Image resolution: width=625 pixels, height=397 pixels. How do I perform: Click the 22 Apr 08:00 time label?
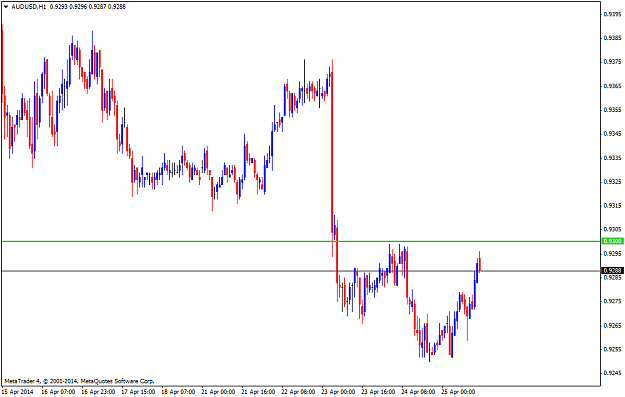(x=298, y=392)
